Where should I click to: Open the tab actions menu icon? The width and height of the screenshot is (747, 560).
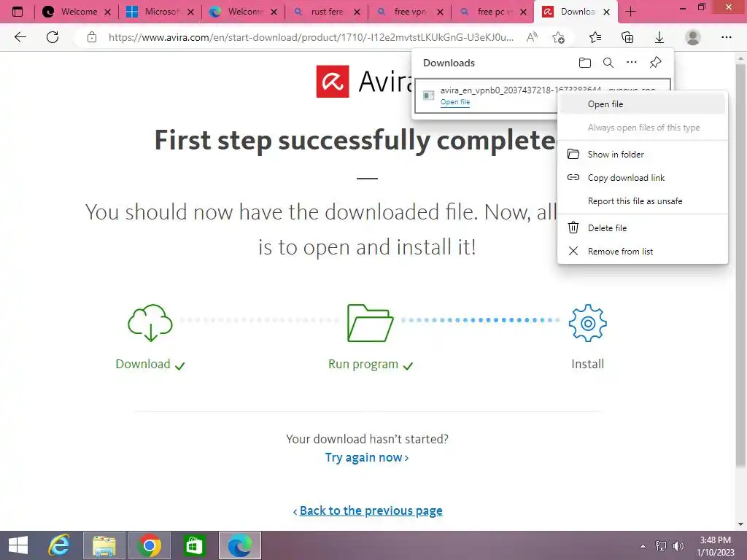(x=18, y=12)
